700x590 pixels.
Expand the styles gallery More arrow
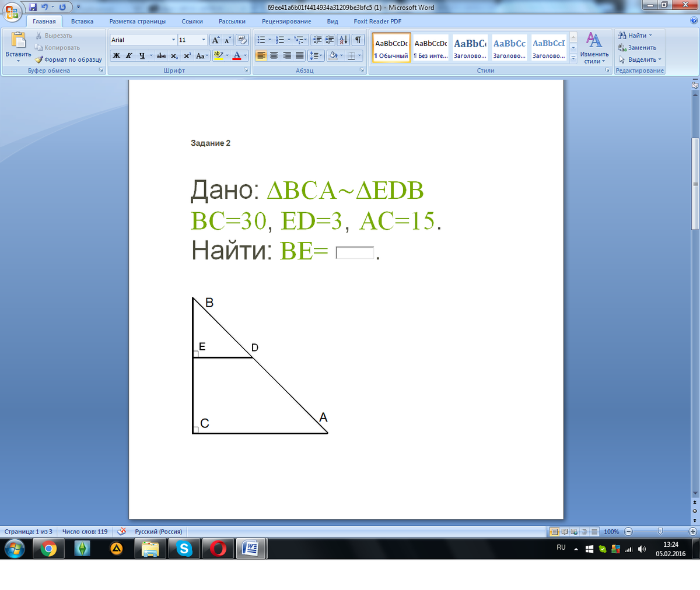click(x=573, y=58)
